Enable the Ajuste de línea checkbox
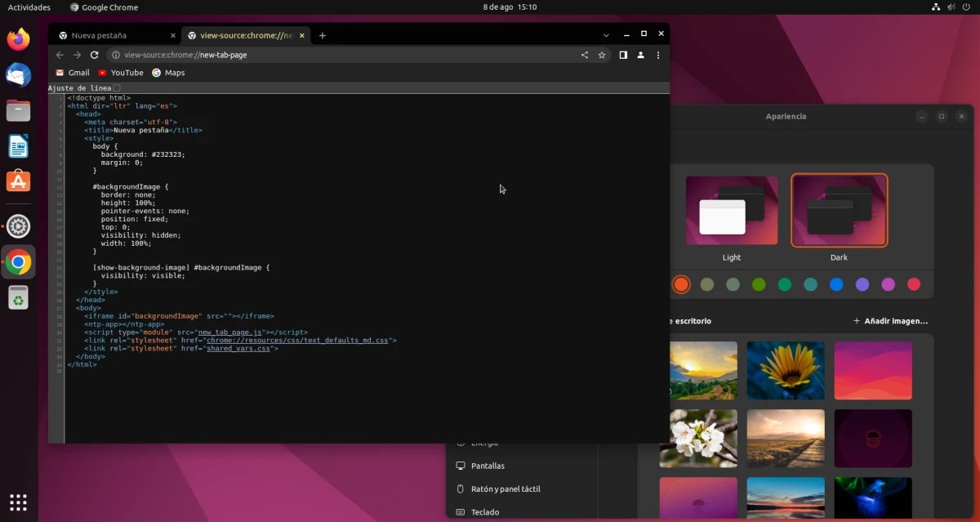The width and height of the screenshot is (980, 522). (116, 87)
